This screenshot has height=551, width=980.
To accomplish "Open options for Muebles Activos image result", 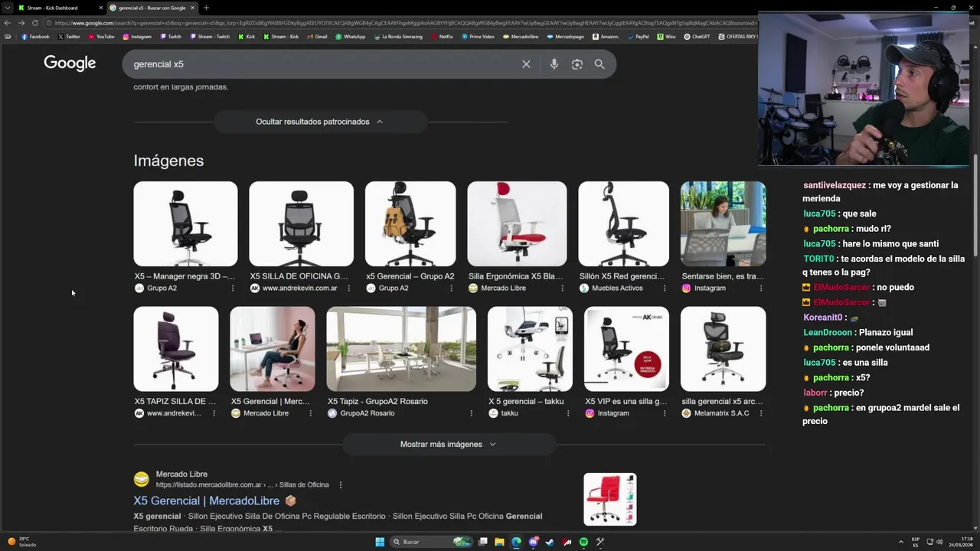I will [x=665, y=289].
